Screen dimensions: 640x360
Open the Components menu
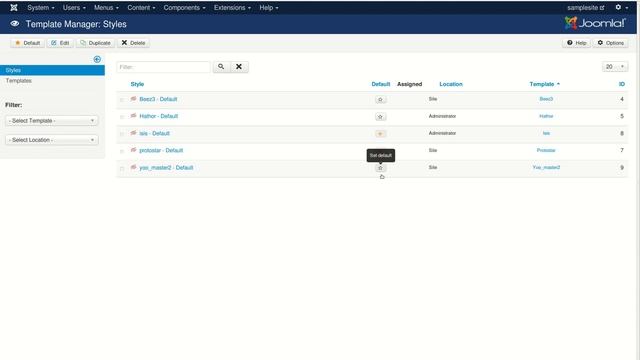click(x=184, y=8)
